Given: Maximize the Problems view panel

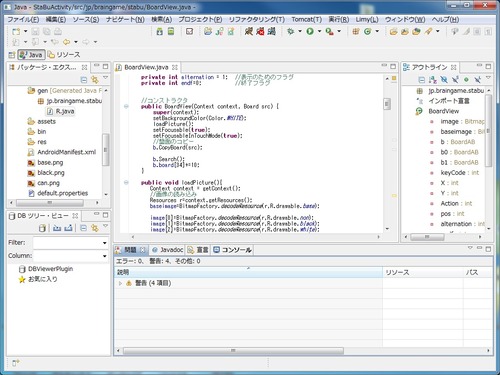Looking at the screenshot, I should pos(488,249).
